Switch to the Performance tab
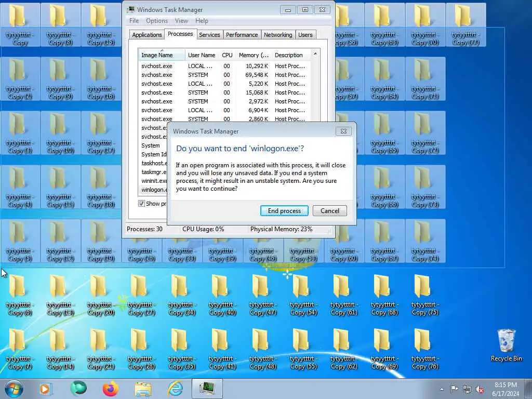The image size is (532, 399). click(242, 35)
